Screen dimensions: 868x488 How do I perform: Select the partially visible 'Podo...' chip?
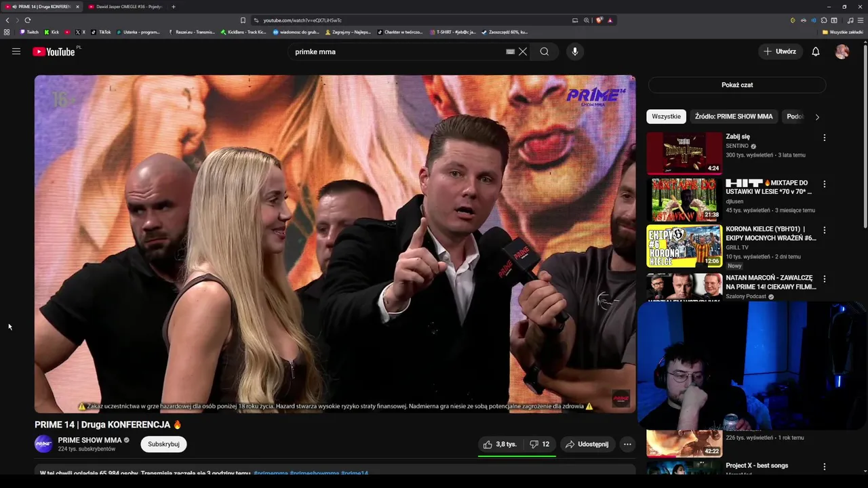794,117
